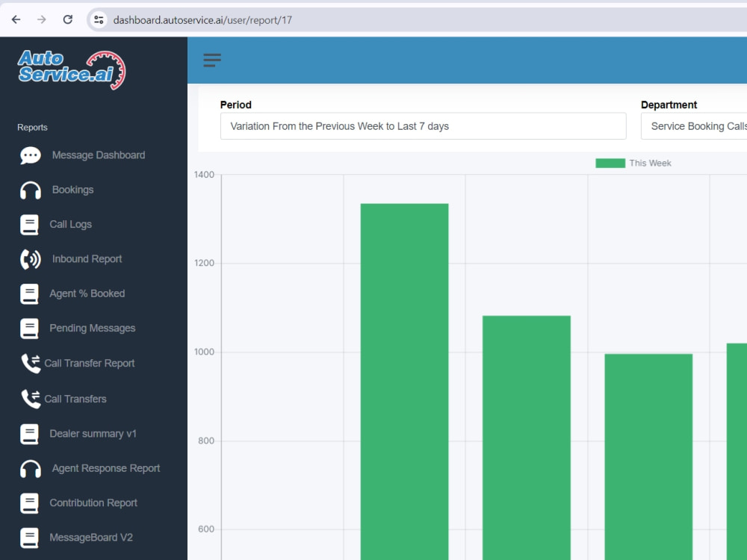Click the Call Transfer Report phone icon
747x560 pixels.
pos(31,364)
